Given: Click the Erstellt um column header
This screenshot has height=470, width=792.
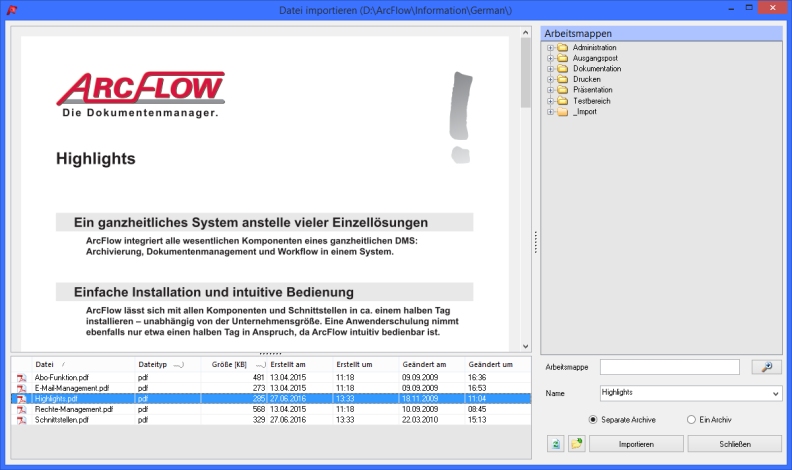Looking at the screenshot, I should click(366, 364).
